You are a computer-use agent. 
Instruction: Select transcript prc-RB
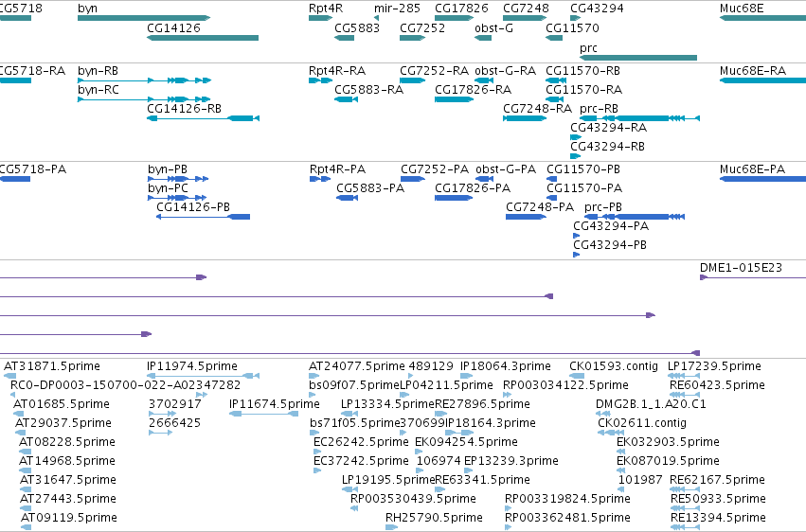tap(639, 118)
